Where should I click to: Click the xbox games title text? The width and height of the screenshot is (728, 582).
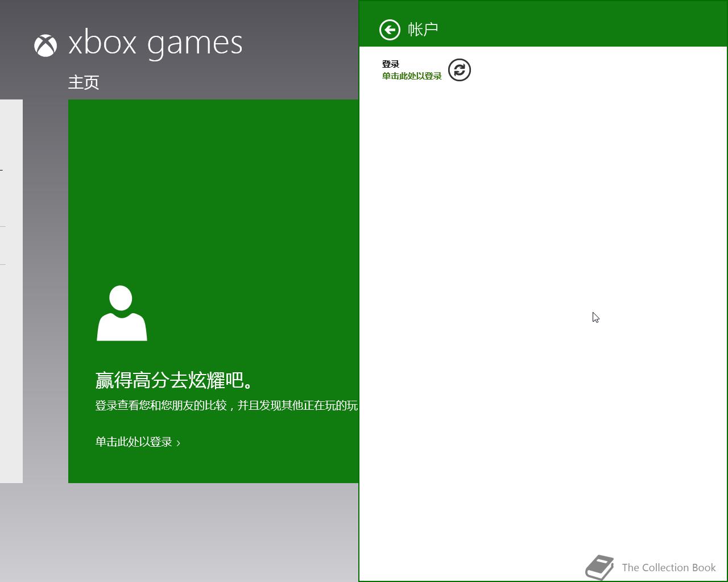point(155,43)
